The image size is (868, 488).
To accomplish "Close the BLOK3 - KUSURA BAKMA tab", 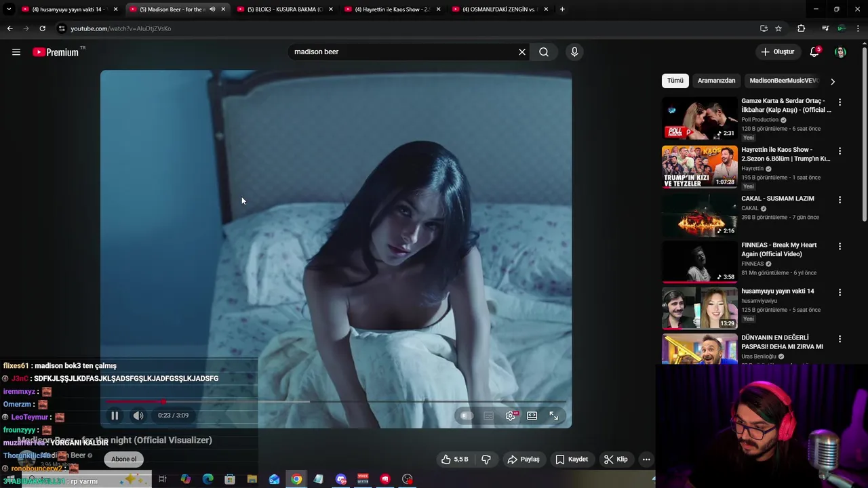I will click(x=331, y=9).
